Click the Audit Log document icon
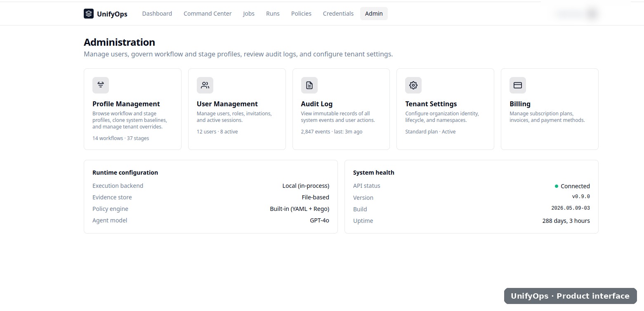Image resolution: width=644 pixels, height=311 pixels. click(x=309, y=85)
